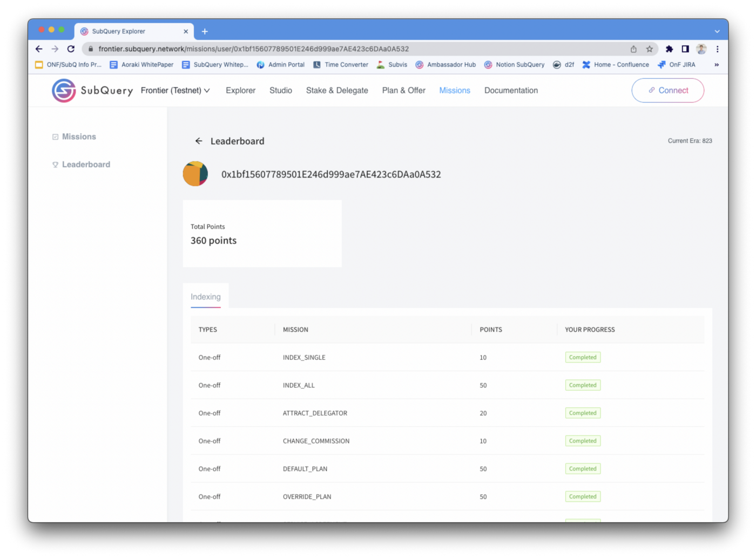The image size is (756, 559).
Task: Open the SubQuery Whitepaper bookmark
Action: click(215, 65)
